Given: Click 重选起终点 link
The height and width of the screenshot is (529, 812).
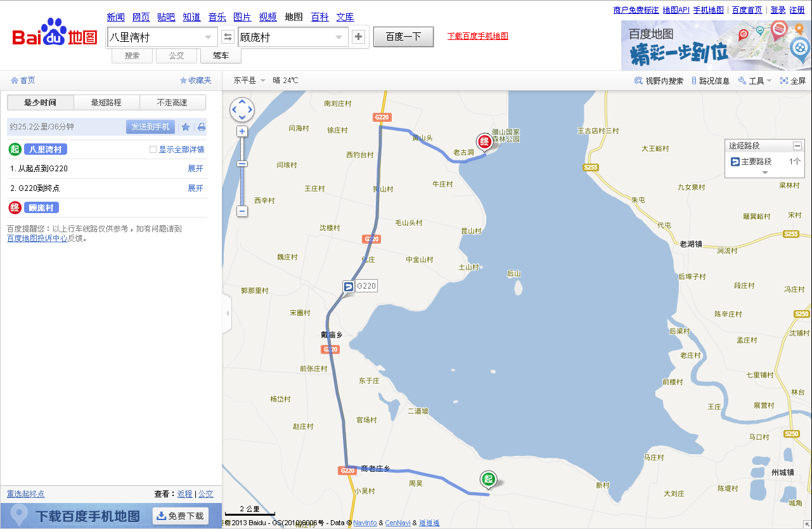Looking at the screenshot, I should coord(26,493).
